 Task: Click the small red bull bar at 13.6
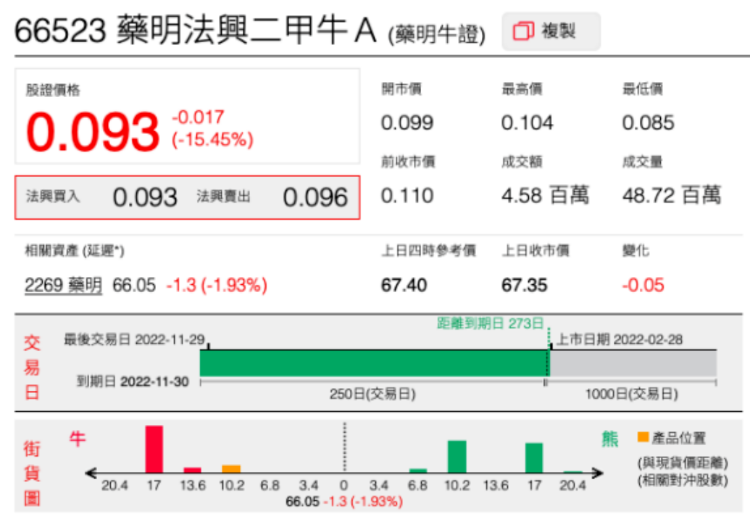[192, 470]
